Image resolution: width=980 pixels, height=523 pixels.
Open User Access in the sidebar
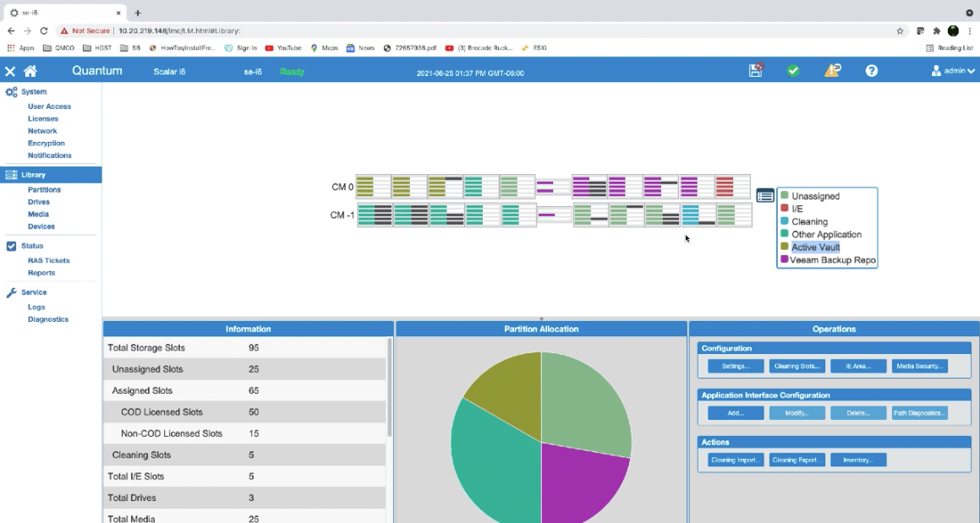[49, 106]
